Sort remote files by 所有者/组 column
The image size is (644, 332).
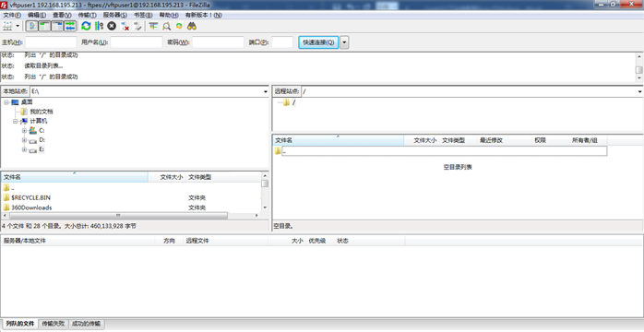click(x=588, y=140)
